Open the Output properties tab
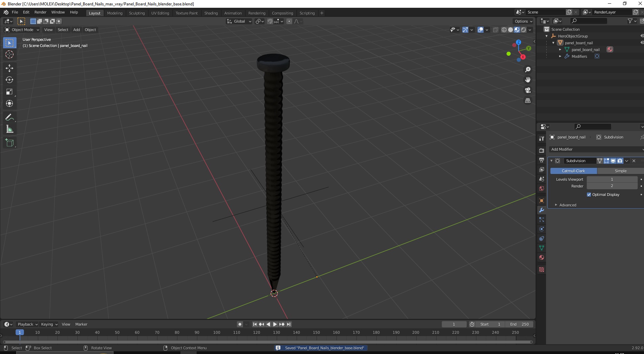 (542, 160)
